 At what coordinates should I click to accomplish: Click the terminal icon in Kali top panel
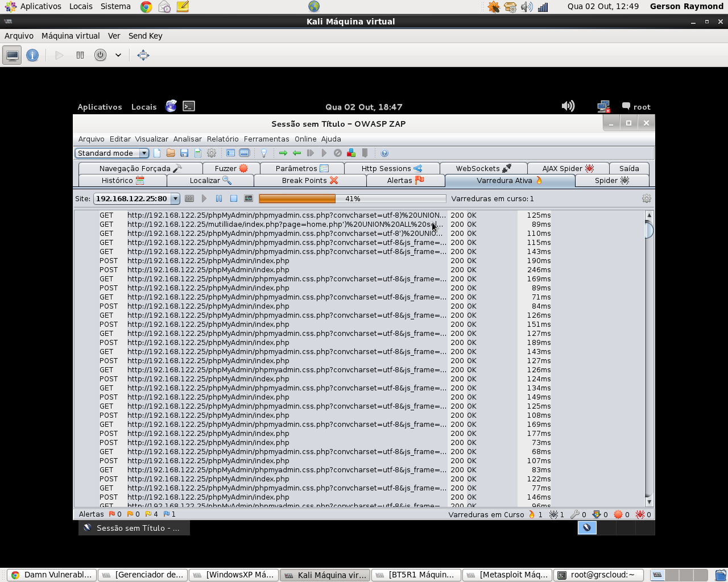tap(189, 106)
